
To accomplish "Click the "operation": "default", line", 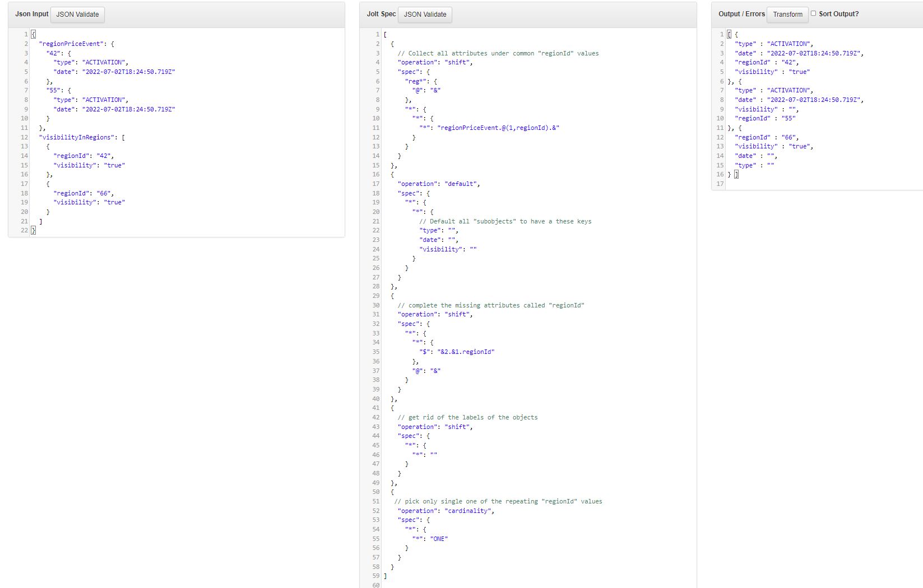I will (439, 184).
